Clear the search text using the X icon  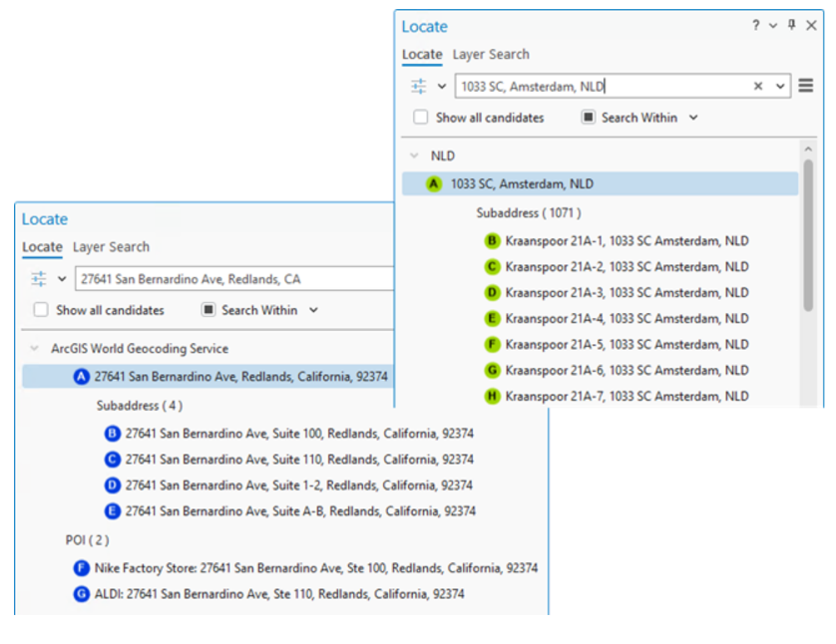pos(757,86)
